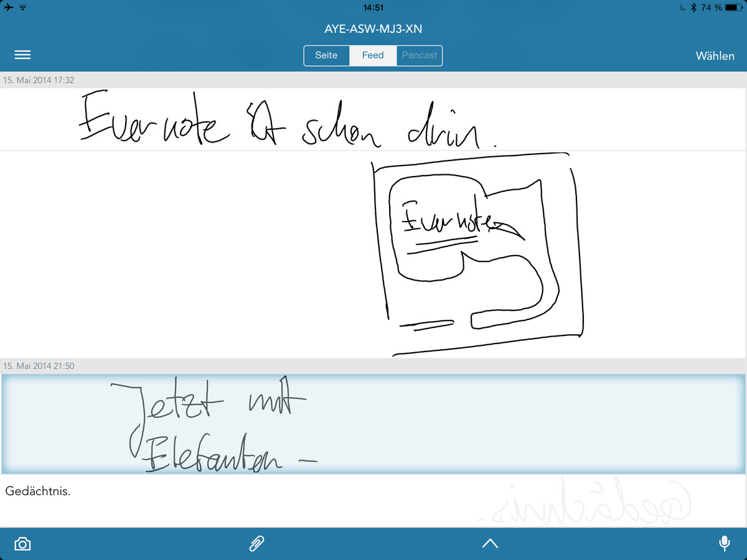Open the Pencast tab
Viewport: 747px width, 560px height.
pos(420,55)
